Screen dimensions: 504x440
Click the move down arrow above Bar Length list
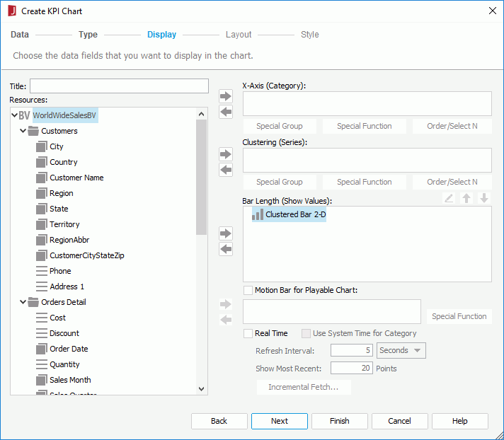click(484, 198)
